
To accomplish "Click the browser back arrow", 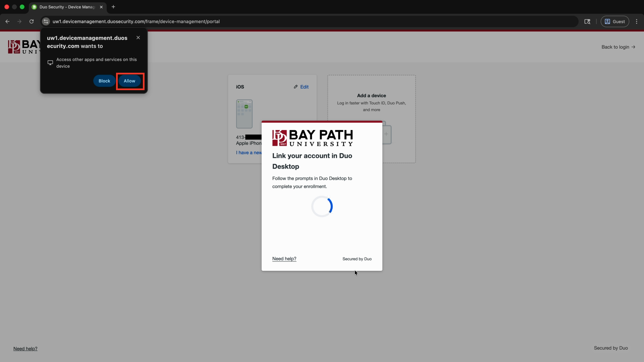I will (x=7, y=21).
